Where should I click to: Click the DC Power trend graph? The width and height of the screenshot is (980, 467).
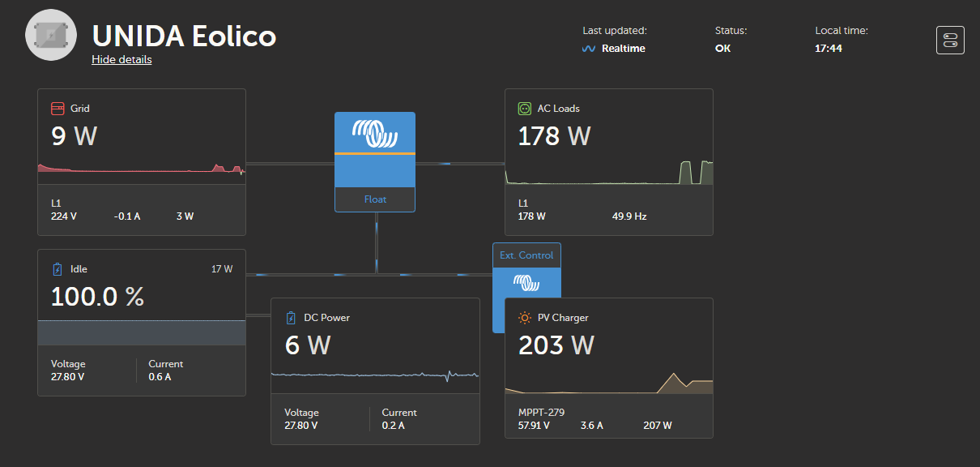(x=375, y=375)
